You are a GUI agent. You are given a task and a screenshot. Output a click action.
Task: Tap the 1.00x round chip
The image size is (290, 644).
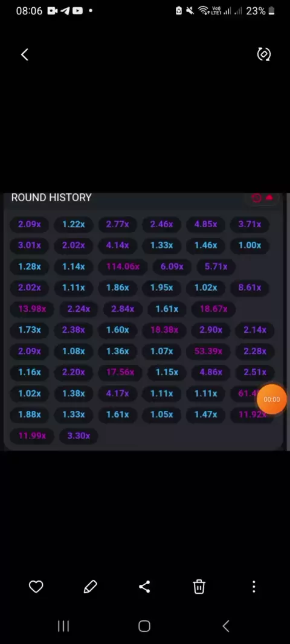pyautogui.click(x=250, y=245)
